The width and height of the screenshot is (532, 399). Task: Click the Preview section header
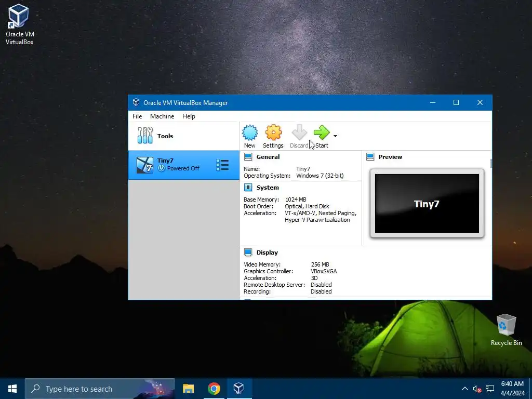[390, 157]
